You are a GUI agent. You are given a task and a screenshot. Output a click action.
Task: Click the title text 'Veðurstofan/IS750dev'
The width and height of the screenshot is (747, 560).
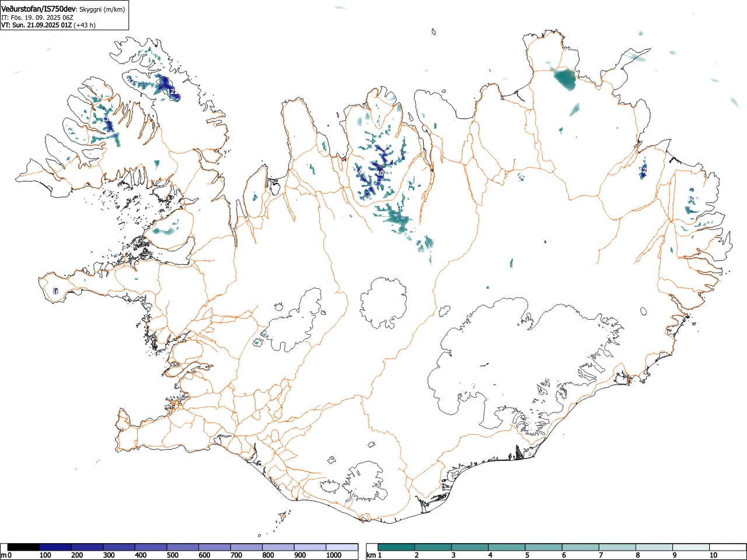39,9
